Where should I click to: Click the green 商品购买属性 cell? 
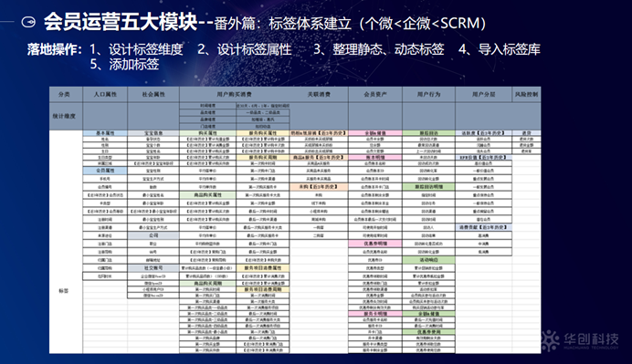[x=207, y=195]
